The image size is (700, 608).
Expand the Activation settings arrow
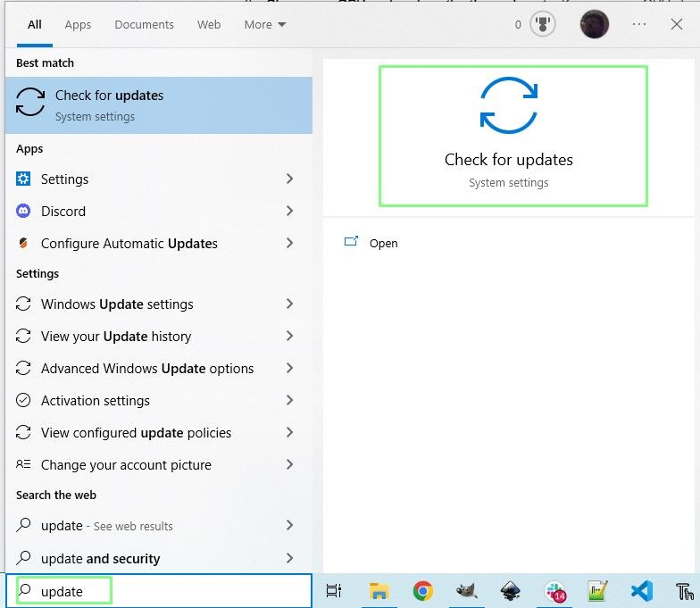coord(289,400)
